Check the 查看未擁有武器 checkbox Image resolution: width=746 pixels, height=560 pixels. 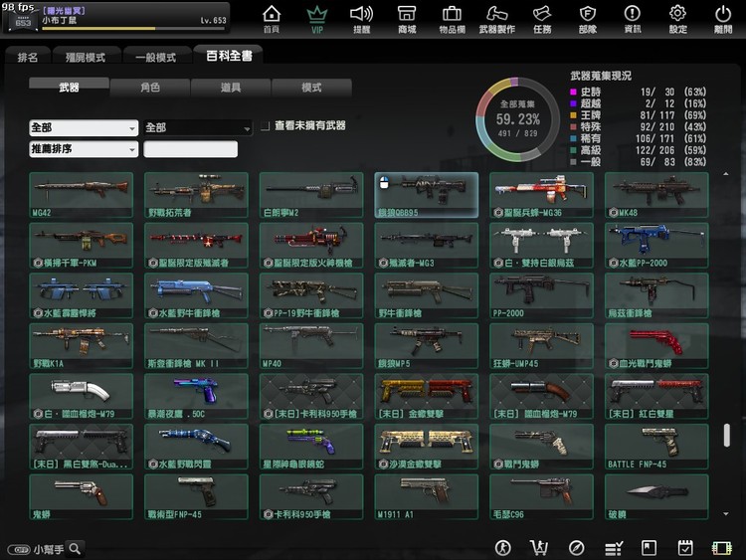click(x=266, y=126)
